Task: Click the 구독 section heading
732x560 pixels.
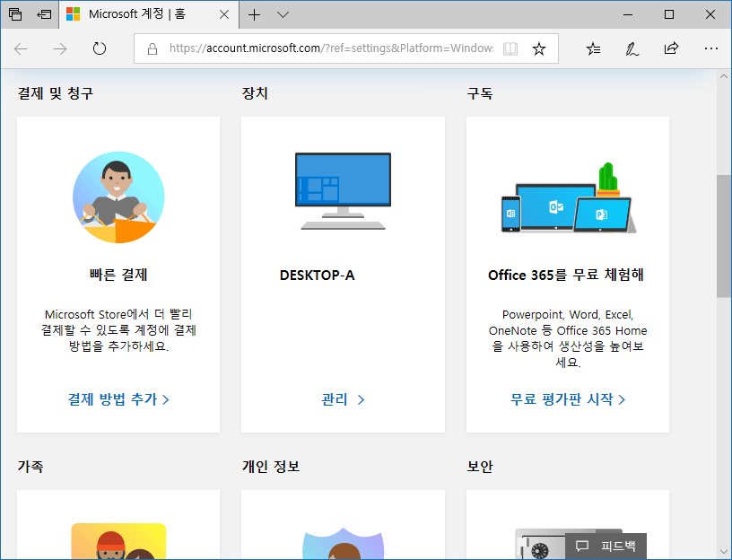Action: click(x=479, y=93)
